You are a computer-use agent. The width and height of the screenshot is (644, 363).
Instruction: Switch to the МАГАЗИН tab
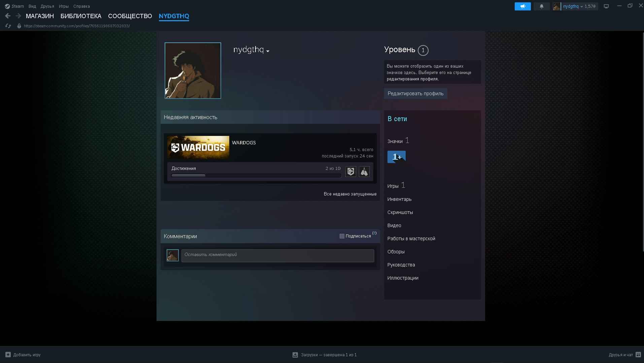pyautogui.click(x=40, y=16)
